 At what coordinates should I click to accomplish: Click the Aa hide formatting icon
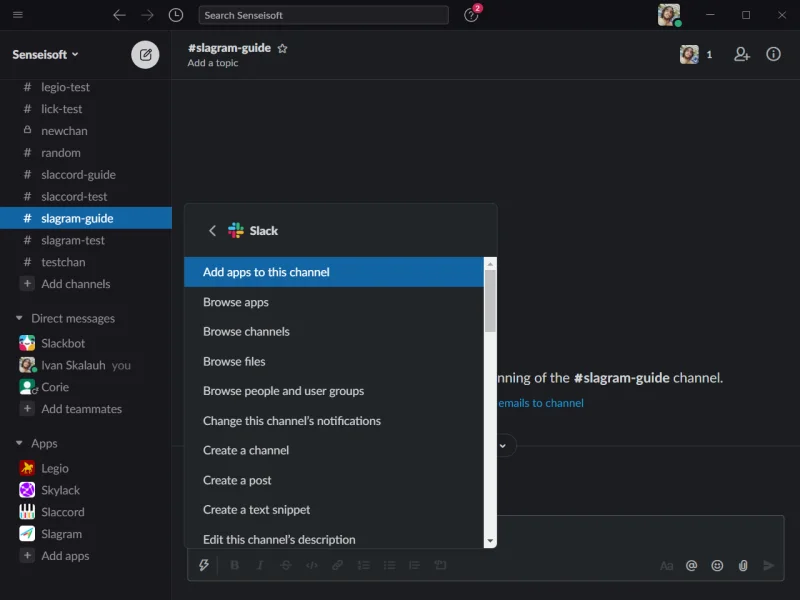[666, 566]
